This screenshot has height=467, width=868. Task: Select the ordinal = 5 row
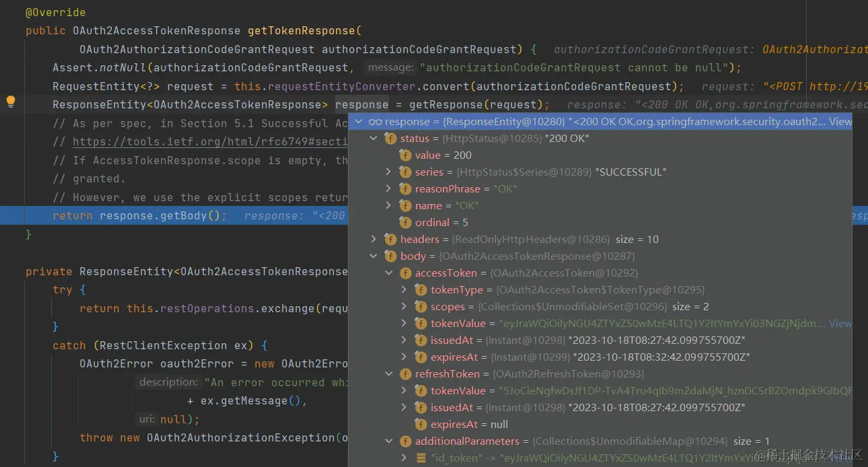click(600, 223)
